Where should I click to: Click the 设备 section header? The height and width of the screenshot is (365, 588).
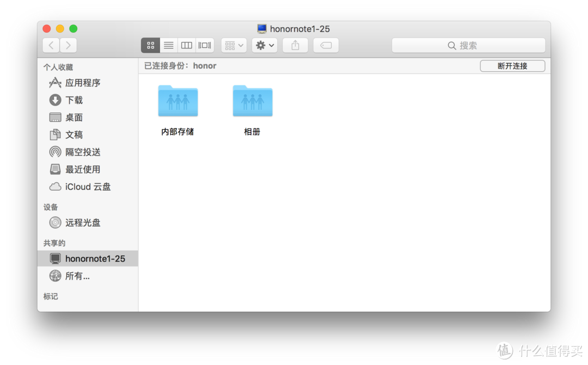(x=51, y=207)
